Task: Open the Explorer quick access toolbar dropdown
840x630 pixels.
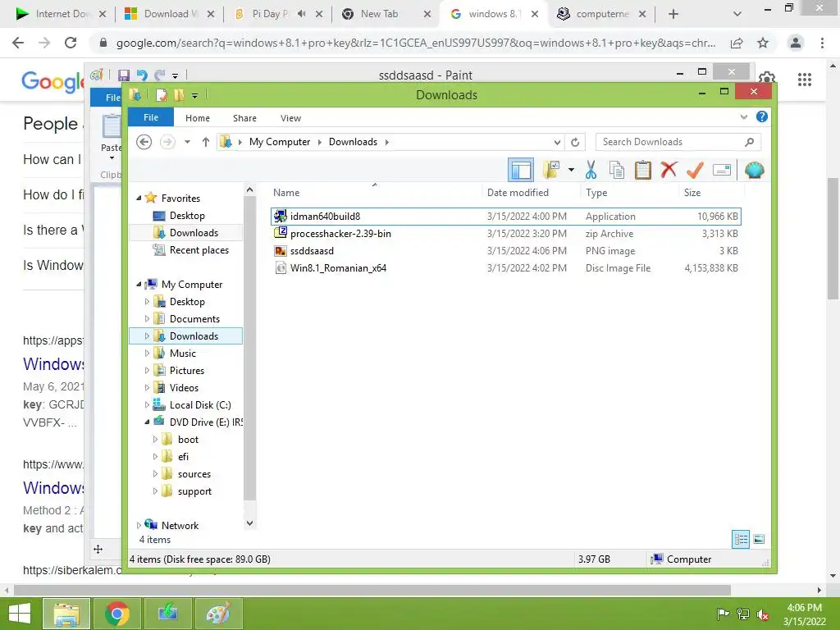Action: [x=194, y=96]
